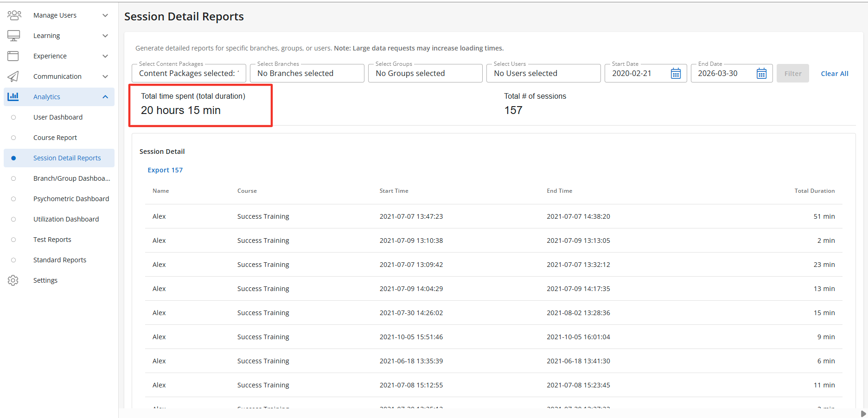Collapse the Analytics section chevron
Viewport: 868px width, 418px height.
(105, 97)
